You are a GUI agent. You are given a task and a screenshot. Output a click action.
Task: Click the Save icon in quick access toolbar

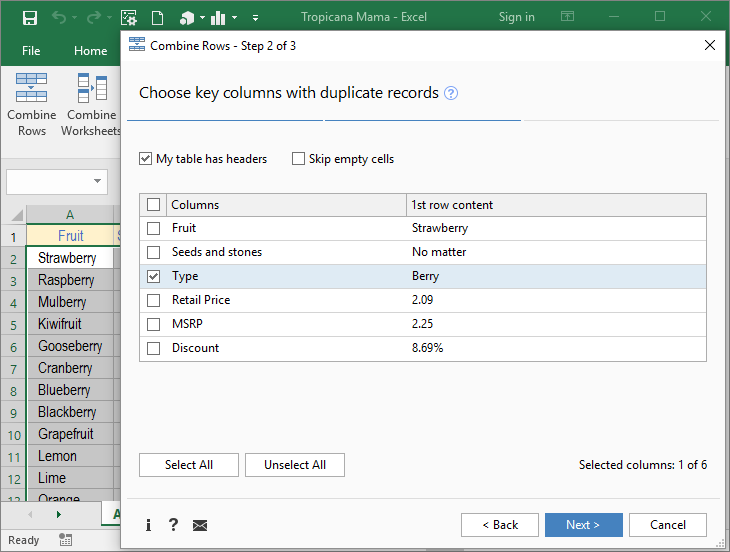[29, 17]
